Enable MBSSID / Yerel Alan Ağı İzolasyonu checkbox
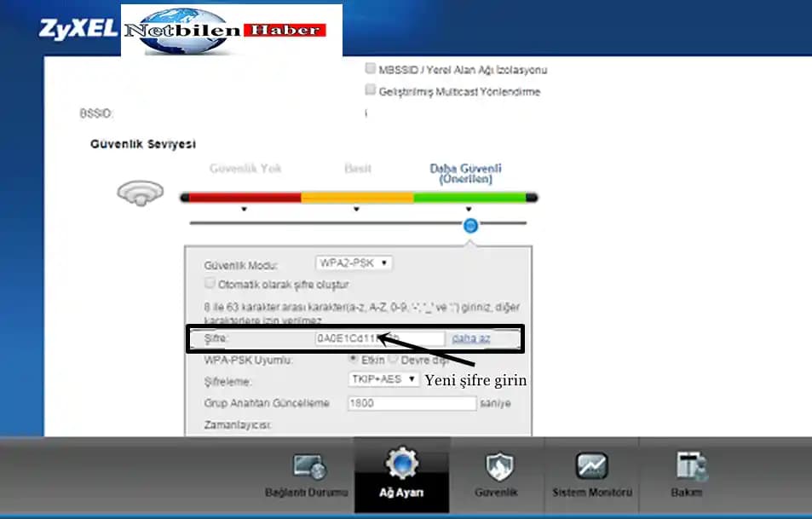The height and width of the screenshot is (519, 812). [x=371, y=69]
